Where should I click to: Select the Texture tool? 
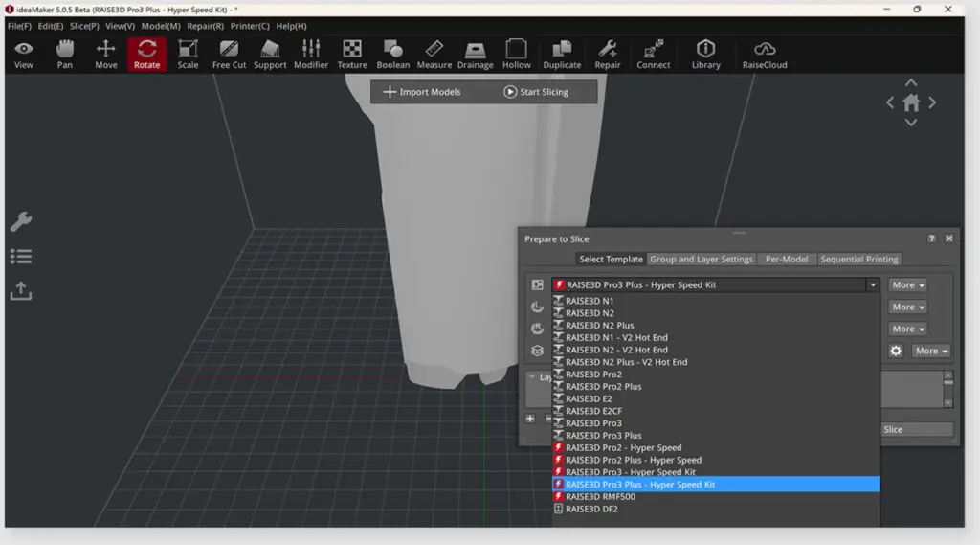[x=352, y=55]
